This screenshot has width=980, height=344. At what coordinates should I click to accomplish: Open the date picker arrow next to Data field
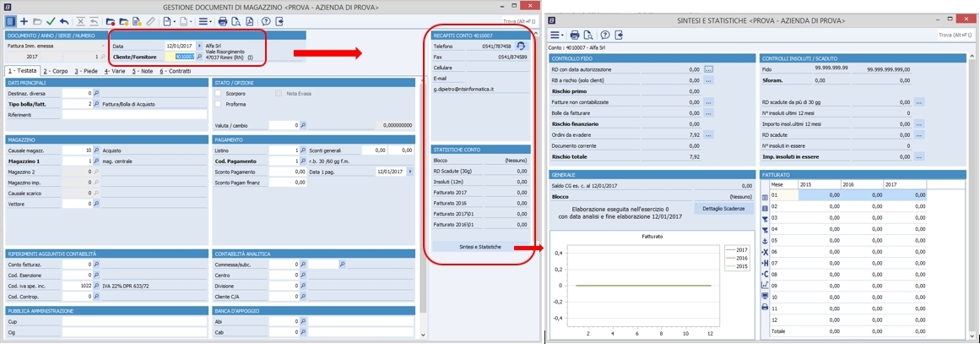(x=199, y=46)
